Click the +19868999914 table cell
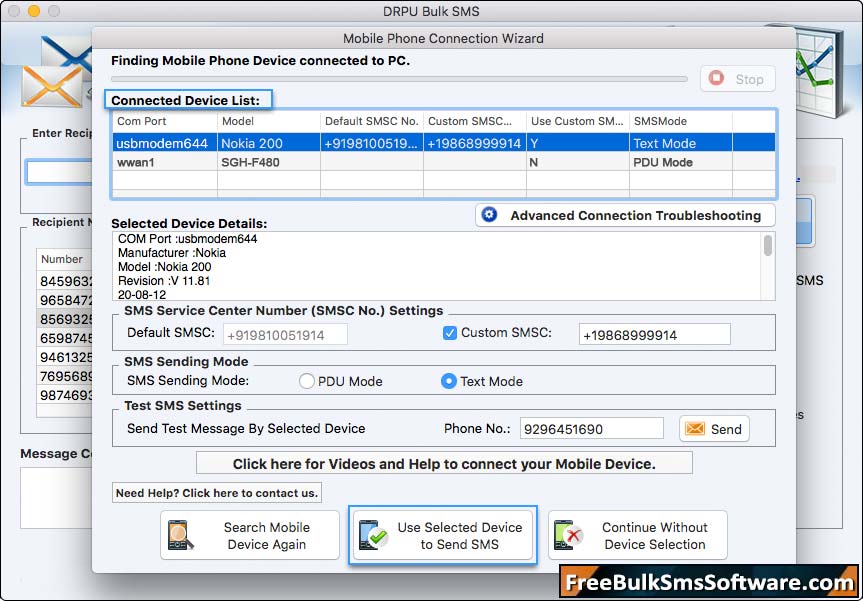The width and height of the screenshot is (863, 601). (x=474, y=144)
